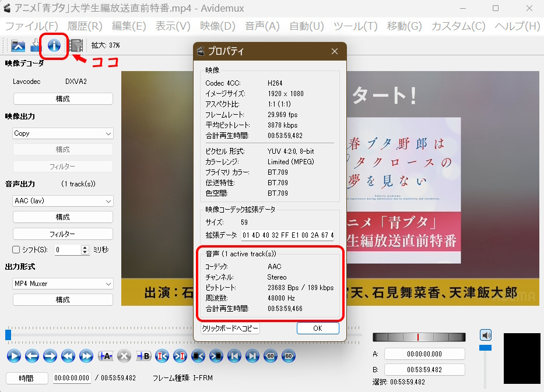
Task: Click the shift value up stepper arrow
Action: pos(85,248)
